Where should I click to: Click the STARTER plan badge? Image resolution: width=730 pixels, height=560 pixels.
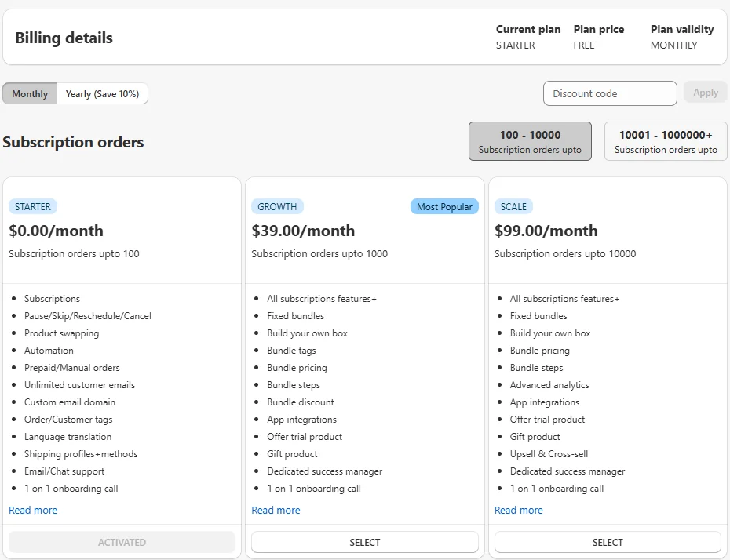point(33,206)
